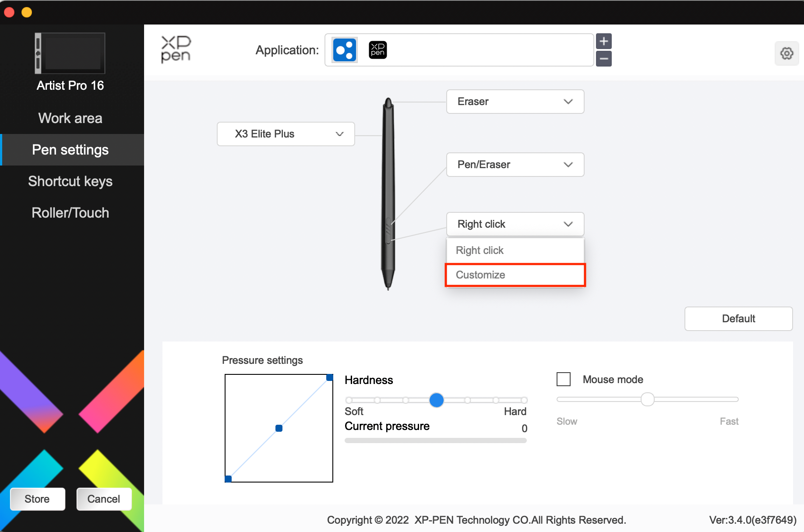Minimize the window with yellow button

coord(27,12)
